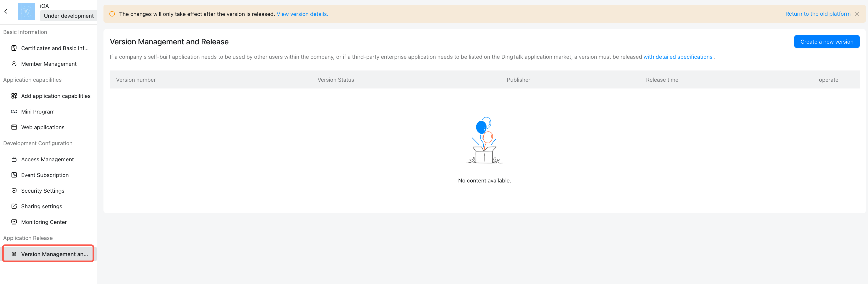This screenshot has width=868, height=284.
Task: Click the Event Subscription feed icon
Action: click(14, 175)
